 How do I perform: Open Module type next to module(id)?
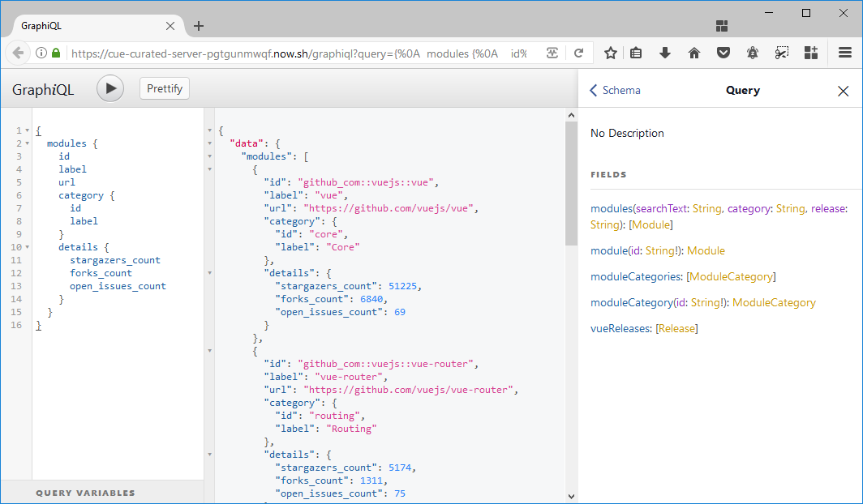coord(706,250)
